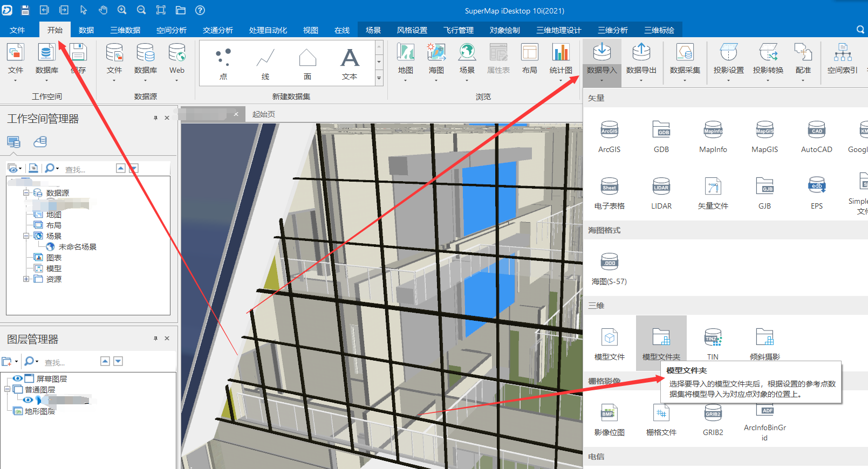Expand the 资源 tree node
This screenshot has width=868, height=469.
coord(26,279)
